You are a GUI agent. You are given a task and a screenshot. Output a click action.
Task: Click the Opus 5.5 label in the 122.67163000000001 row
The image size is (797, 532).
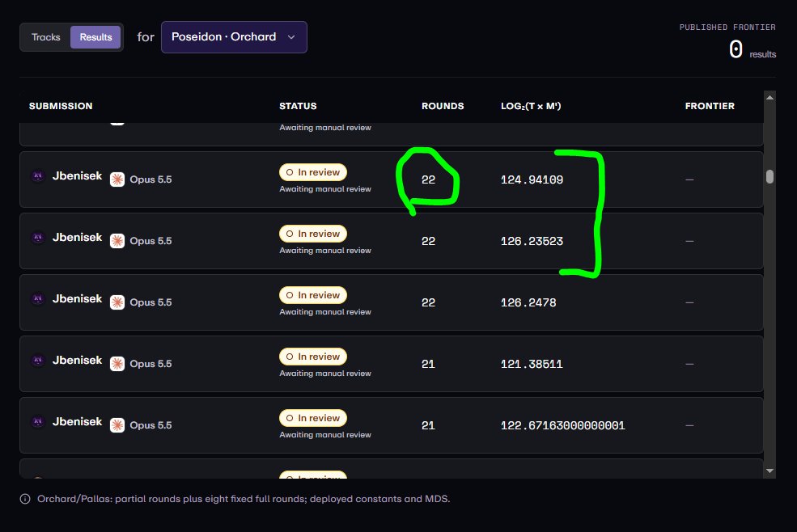click(x=150, y=425)
